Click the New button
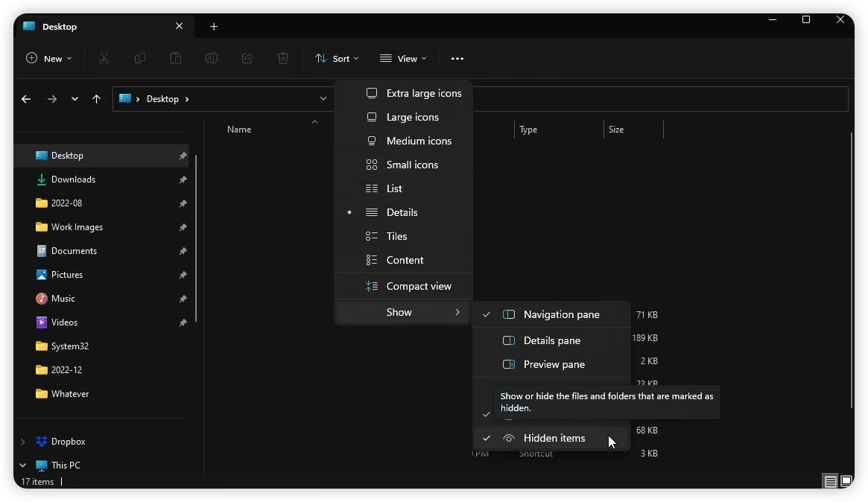Viewport: 868px width, 502px height. tap(49, 59)
